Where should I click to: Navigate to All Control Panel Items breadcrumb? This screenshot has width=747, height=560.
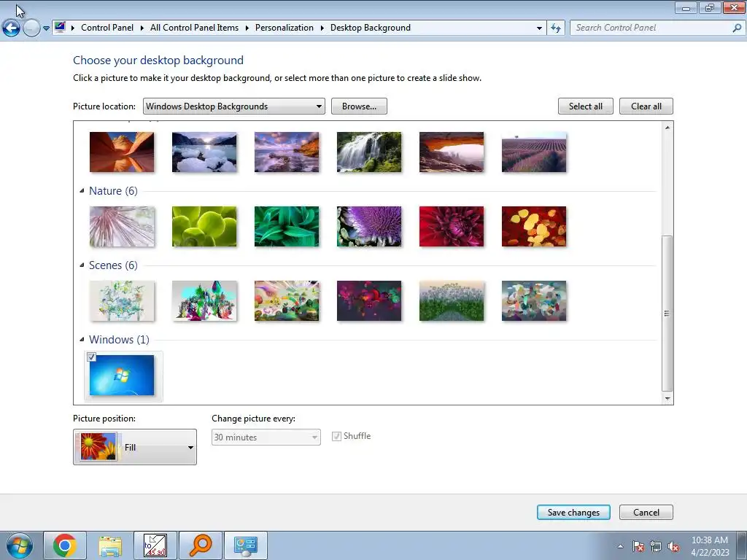194,28
